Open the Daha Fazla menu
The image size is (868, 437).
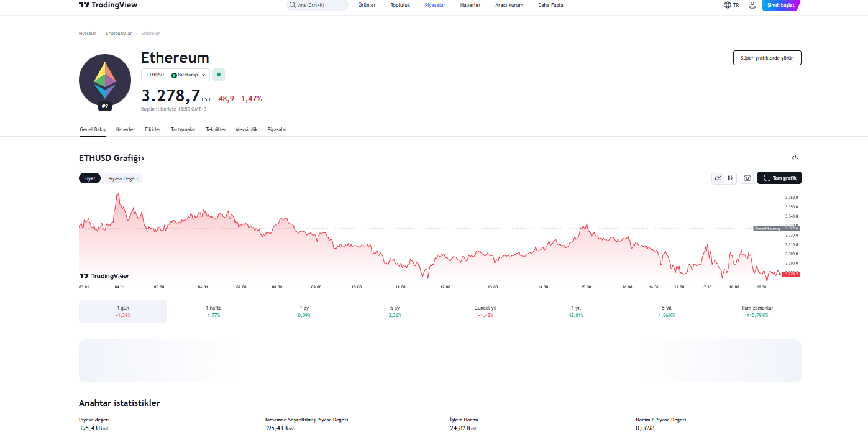550,5
